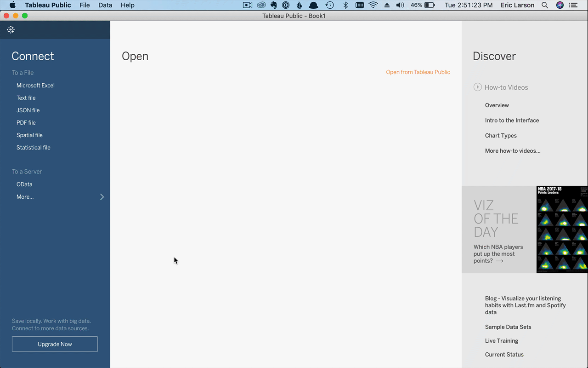Click the Evernote elephant menu bar icon

[274, 5]
